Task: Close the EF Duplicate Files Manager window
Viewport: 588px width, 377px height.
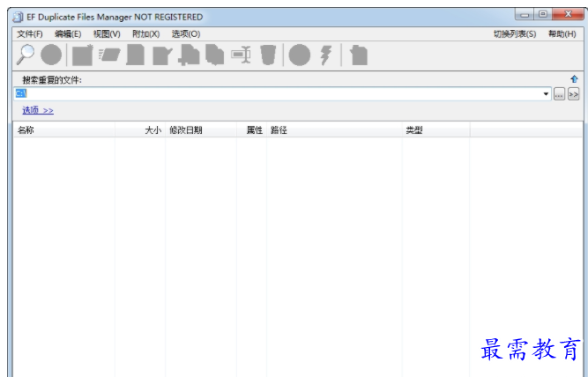Action: [568, 14]
